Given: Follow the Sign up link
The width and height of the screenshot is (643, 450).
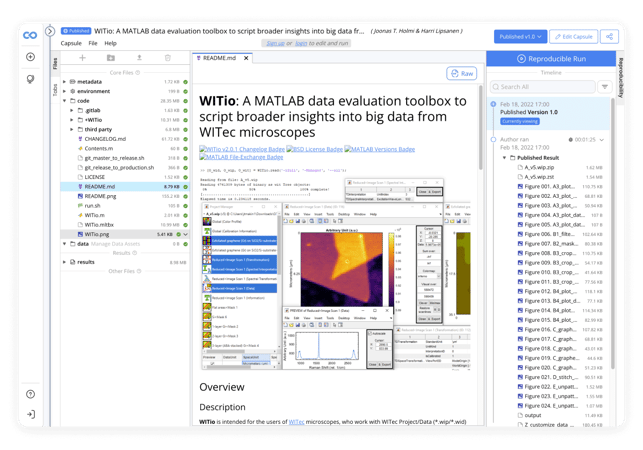Looking at the screenshot, I should coord(275,43).
